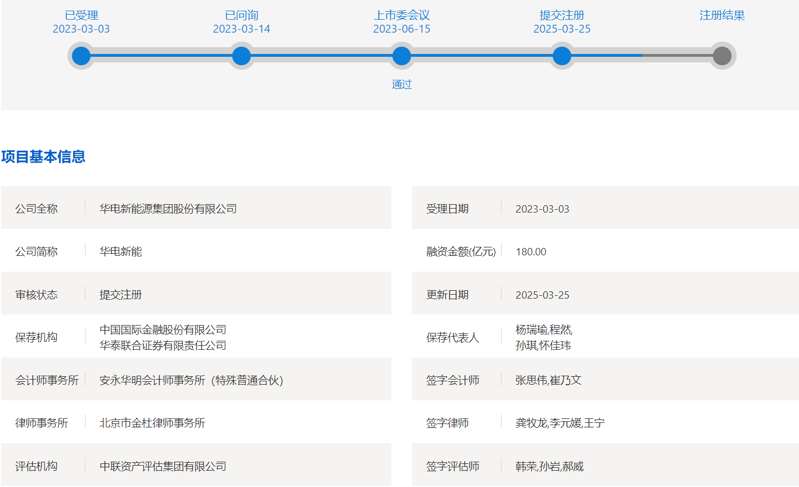Click the 已问询 timeline node circle

(241, 56)
